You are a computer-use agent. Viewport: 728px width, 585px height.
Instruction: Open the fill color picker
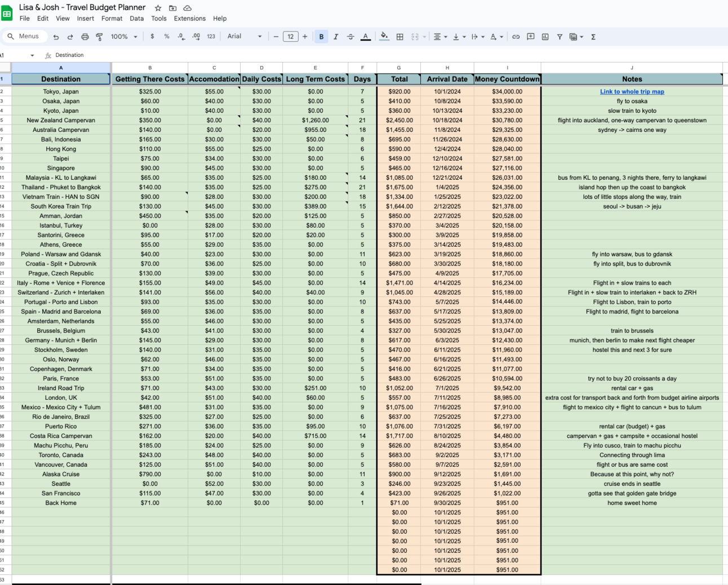pyautogui.click(x=384, y=37)
